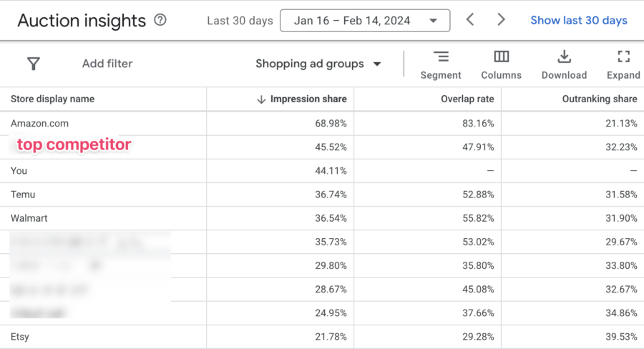The height and width of the screenshot is (349, 644).
Task: Click Etsy overlap rate 29.28%
Action: coord(478,337)
